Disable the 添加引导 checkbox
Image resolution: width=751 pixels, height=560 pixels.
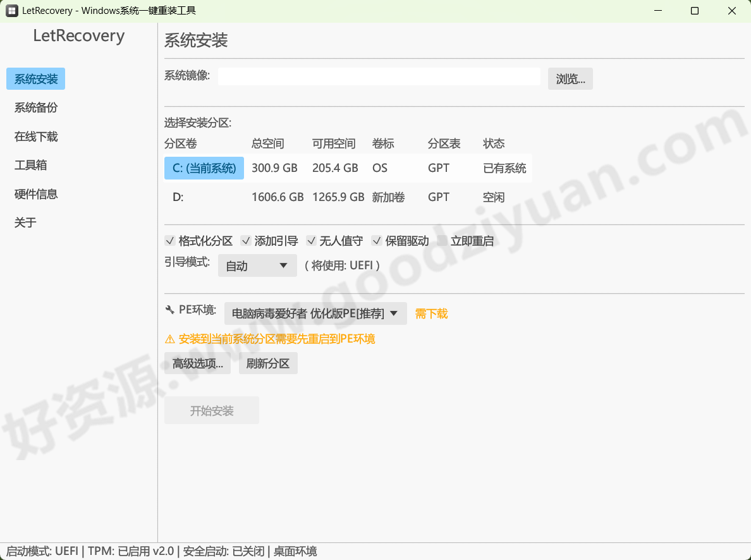tap(246, 240)
